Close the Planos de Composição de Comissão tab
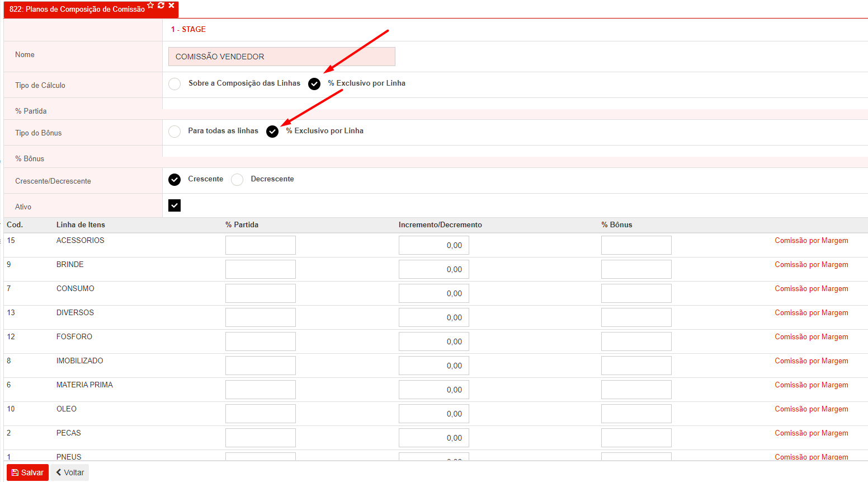The height and width of the screenshot is (482, 868). 172,5
